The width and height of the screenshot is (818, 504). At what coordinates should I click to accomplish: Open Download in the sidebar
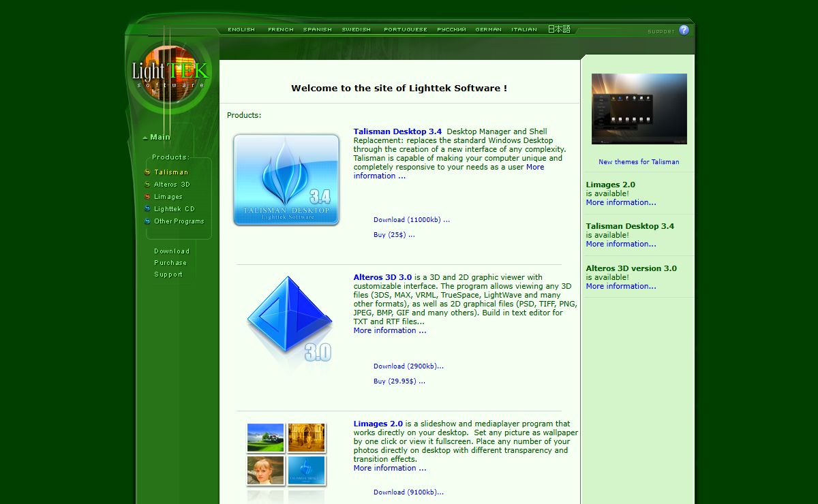tap(172, 251)
